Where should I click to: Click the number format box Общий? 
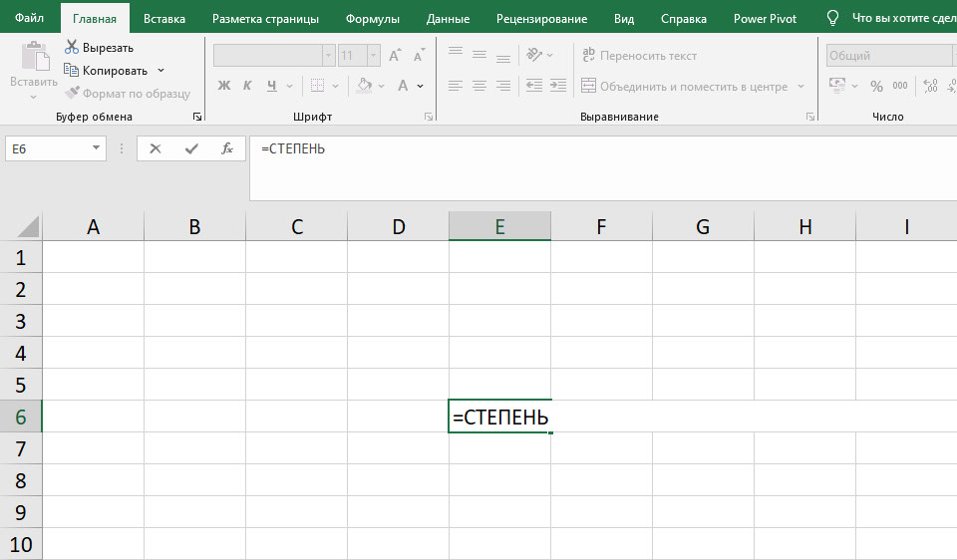pos(888,56)
